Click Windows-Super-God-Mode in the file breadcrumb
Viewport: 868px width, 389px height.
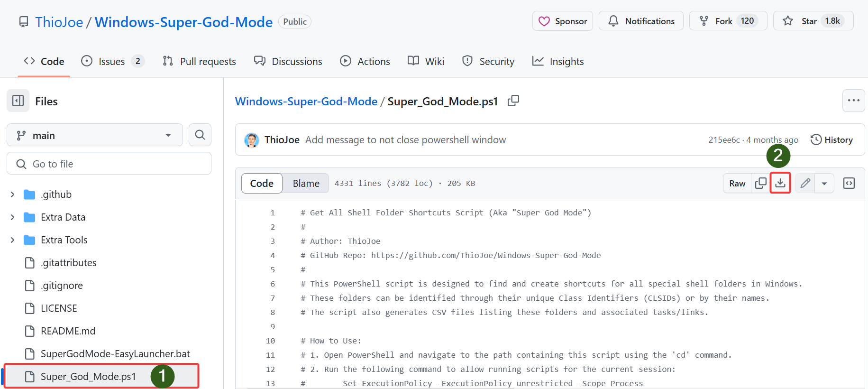click(306, 101)
